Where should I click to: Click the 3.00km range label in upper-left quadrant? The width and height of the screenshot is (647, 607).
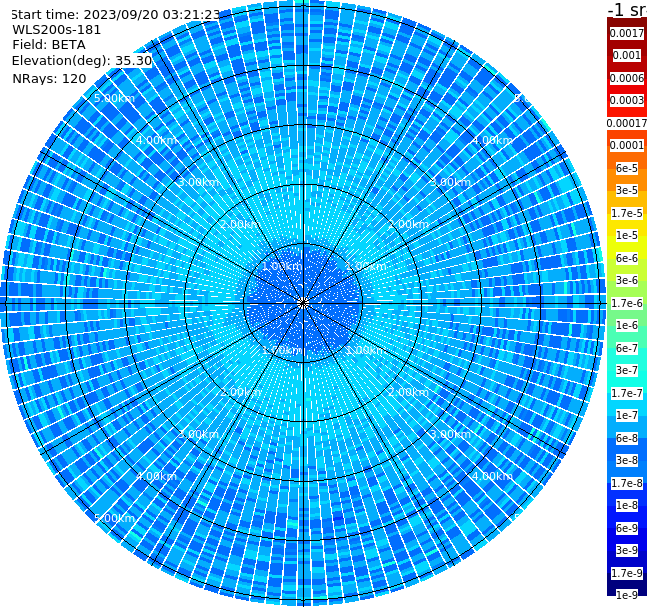point(198,182)
